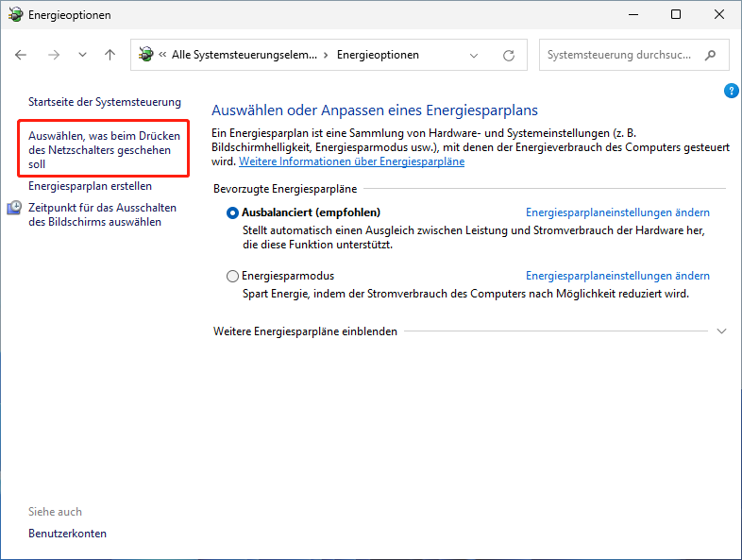
Task: Maximize the Energieoptionen window
Action: [676, 15]
